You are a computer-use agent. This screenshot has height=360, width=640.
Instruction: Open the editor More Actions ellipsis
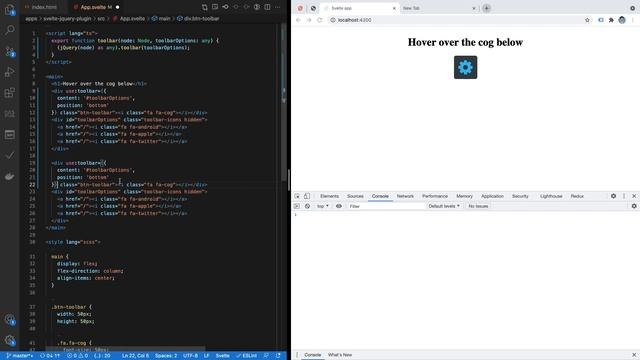278,7
